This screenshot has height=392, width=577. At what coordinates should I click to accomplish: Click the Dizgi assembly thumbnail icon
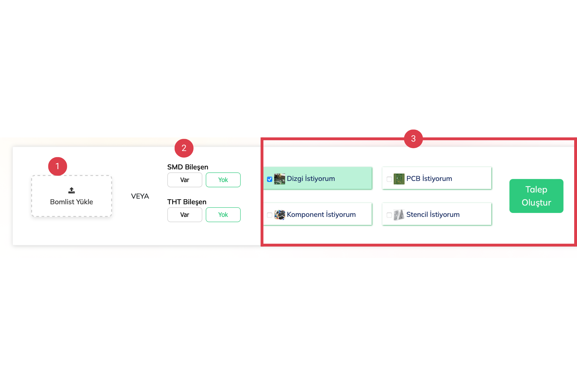tap(279, 179)
